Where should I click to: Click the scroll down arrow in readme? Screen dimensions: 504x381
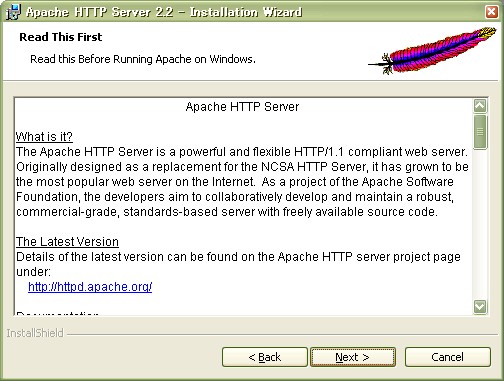pyautogui.click(x=480, y=307)
